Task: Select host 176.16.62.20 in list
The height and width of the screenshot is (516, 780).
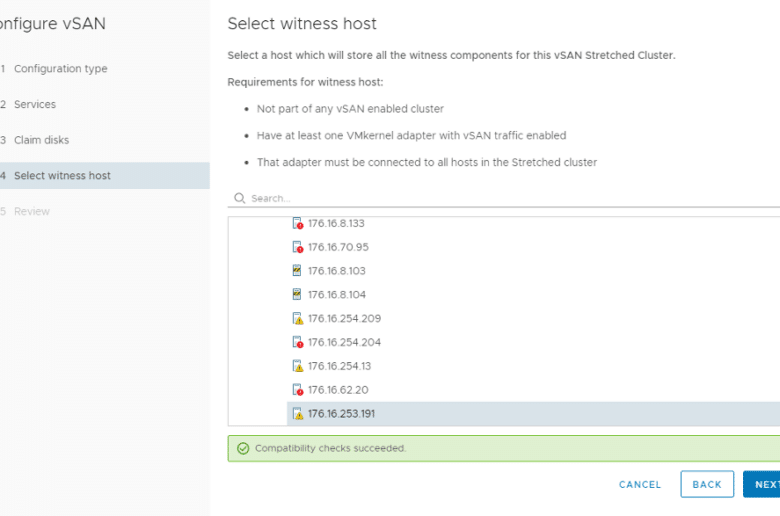Action: [x=533, y=390]
